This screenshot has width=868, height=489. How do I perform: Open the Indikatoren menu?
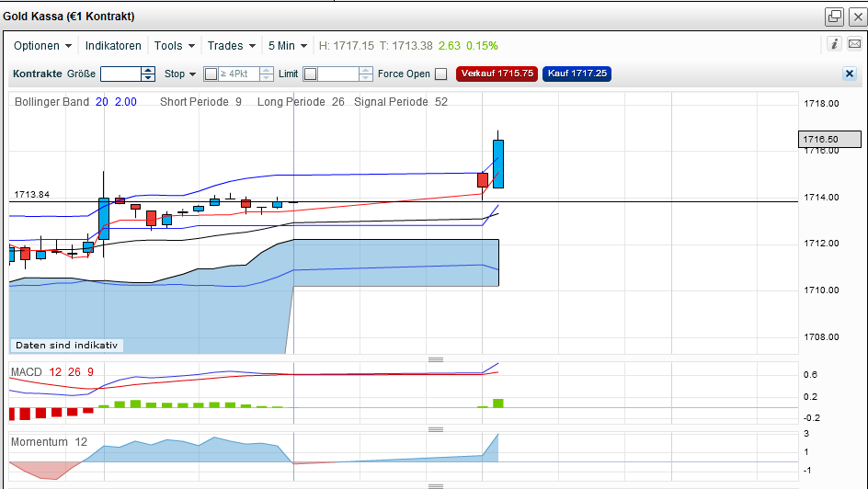113,45
